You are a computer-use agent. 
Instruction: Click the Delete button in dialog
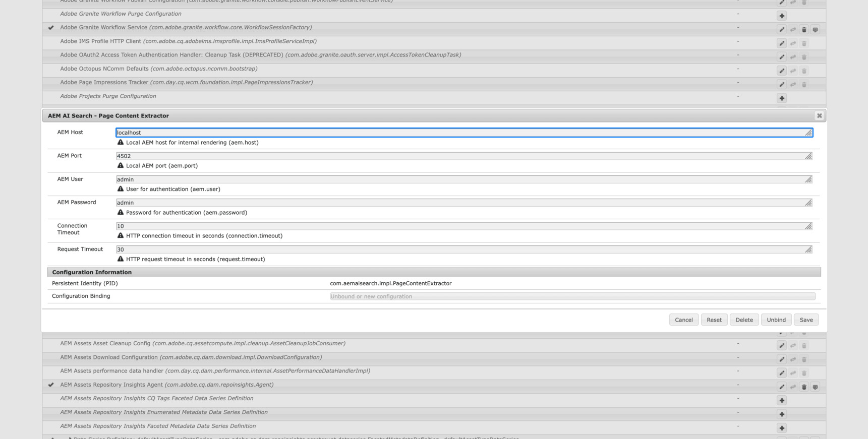(x=744, y=320)
